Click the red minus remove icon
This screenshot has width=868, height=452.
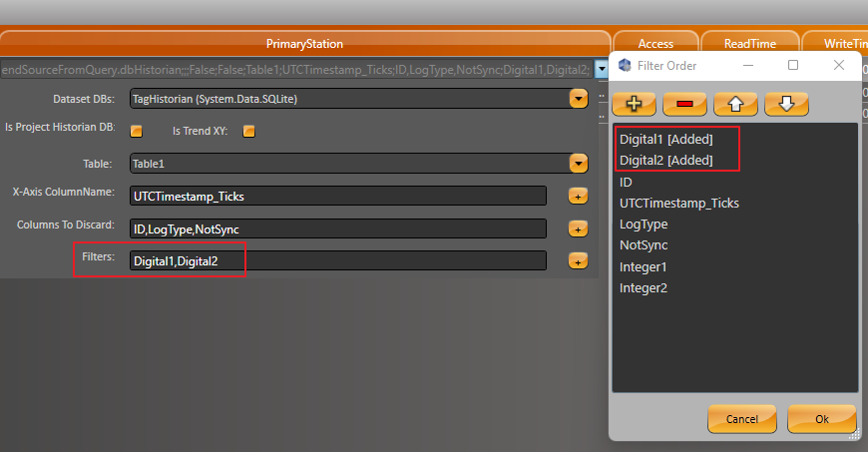coord(683,103)
